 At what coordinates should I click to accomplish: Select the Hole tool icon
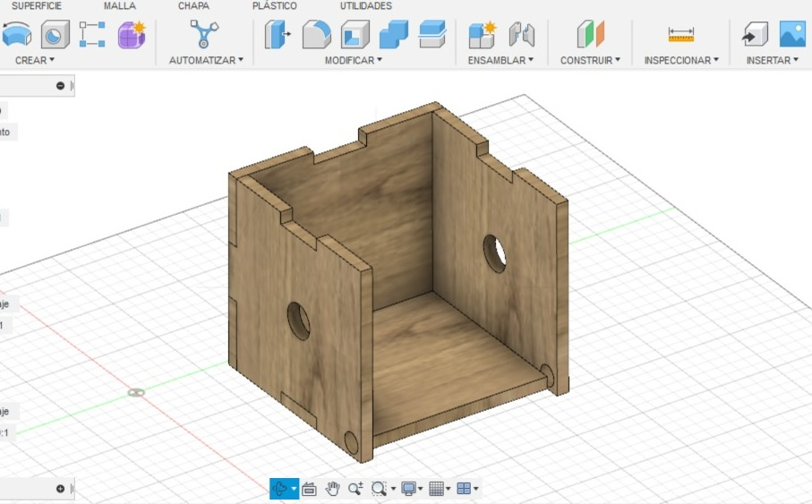click(x=55, y=35)
